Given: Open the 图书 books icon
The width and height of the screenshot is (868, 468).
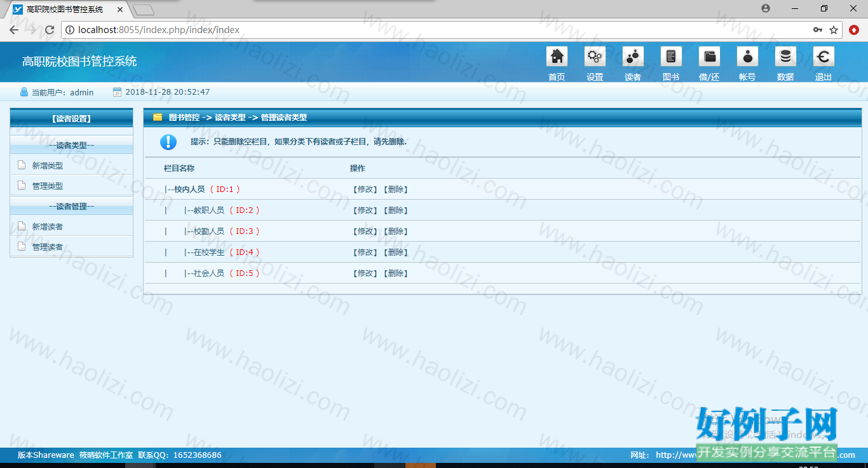Looking at the screenshot, I should 671,57.
